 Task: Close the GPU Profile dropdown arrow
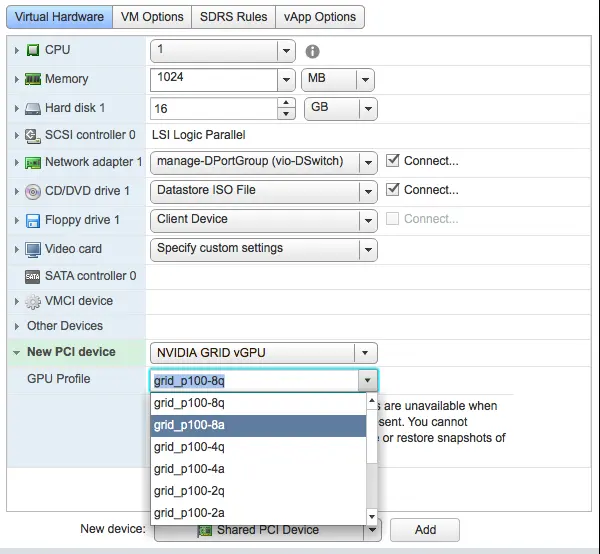(x=368, y=380)
